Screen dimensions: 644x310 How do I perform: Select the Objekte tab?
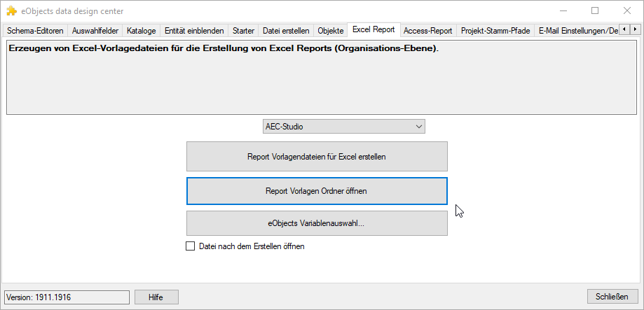point(331,31)
